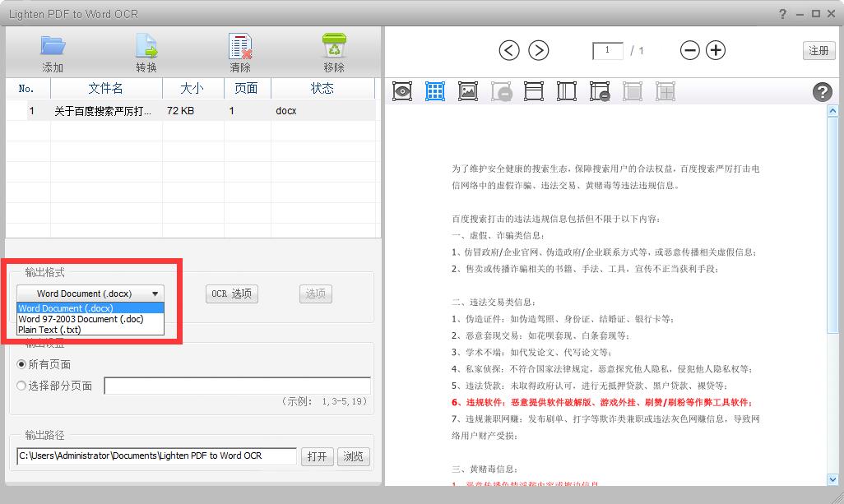844x504 pixels.
Task: Click the 转换 (convert) toolbar icon
Action: pos(146,46)
